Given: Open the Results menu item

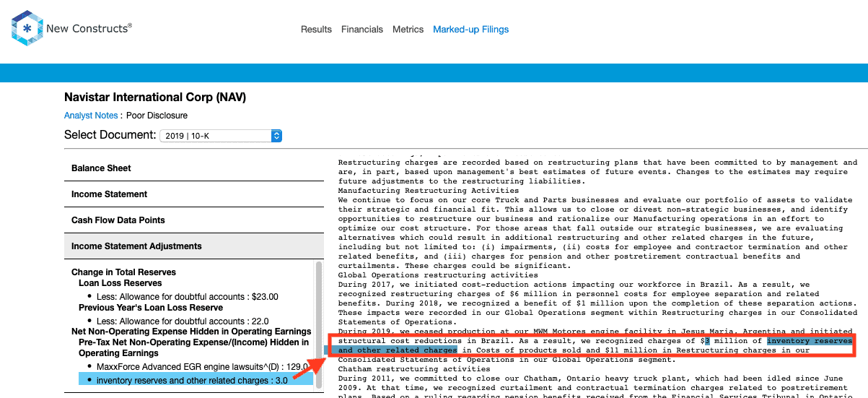Looking at the screenshot, I should point(316,30).
